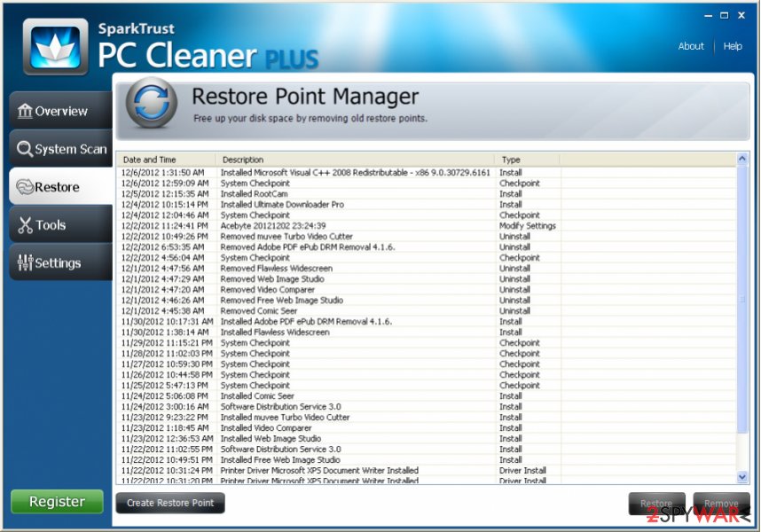Click Create Restore Point button
Screen dimensions: 761x532
[x=170, y=503]
